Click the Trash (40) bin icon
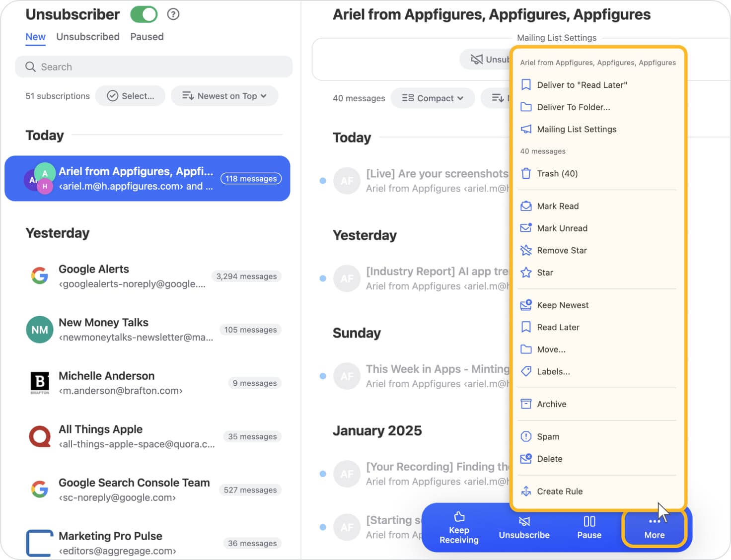This screenshot has height=560, width=731. coord(526,174)
